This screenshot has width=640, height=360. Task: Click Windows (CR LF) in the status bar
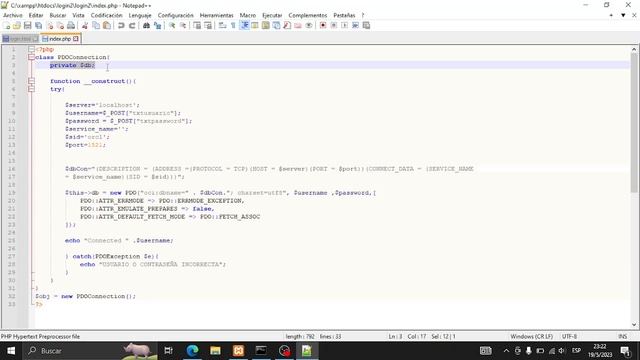[531, 336]
